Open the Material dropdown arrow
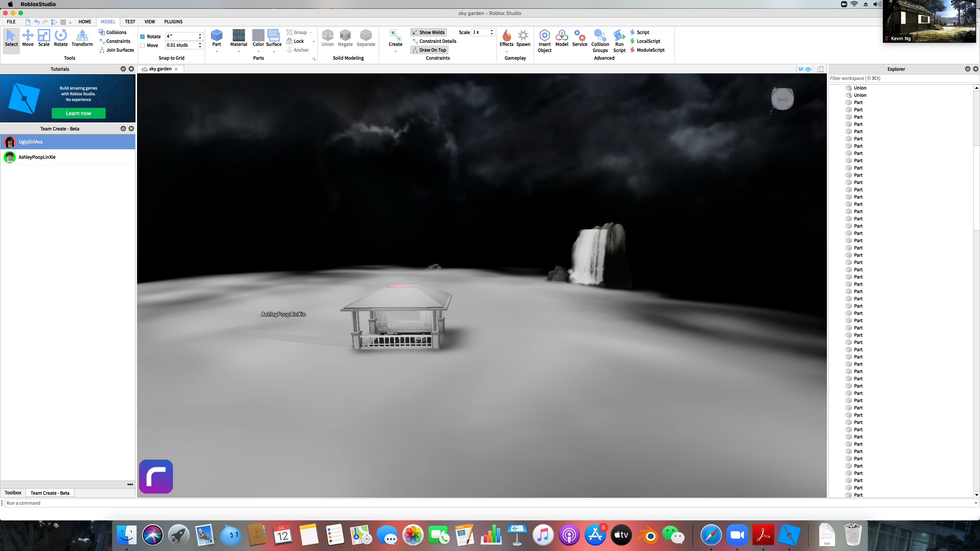This screenshot has width=980, height=551. 239,51
